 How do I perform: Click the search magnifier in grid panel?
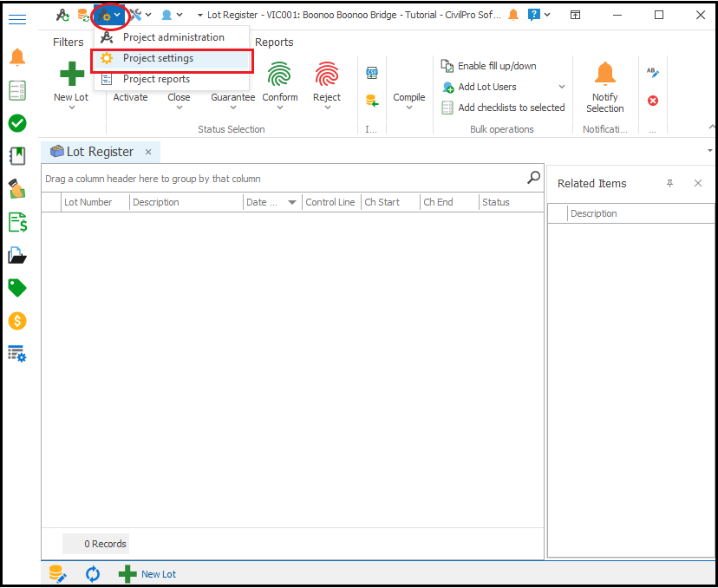[x=534, y=178]
